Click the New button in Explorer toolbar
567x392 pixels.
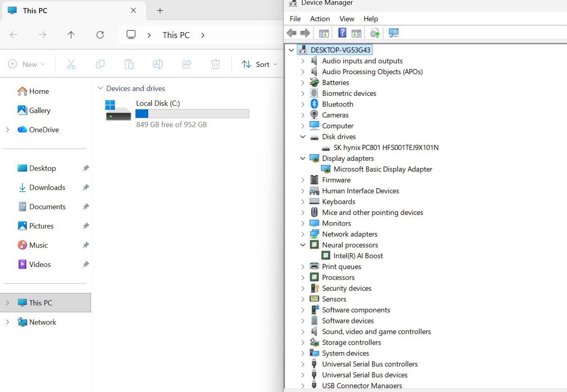26,64
